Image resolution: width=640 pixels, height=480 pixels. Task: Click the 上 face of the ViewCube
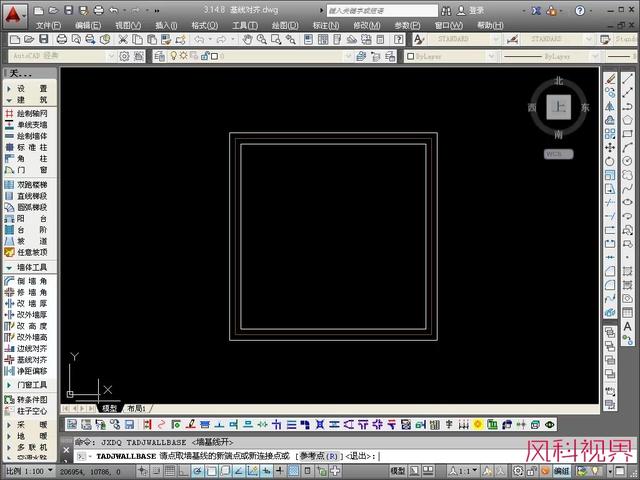(x=559, y=107)
